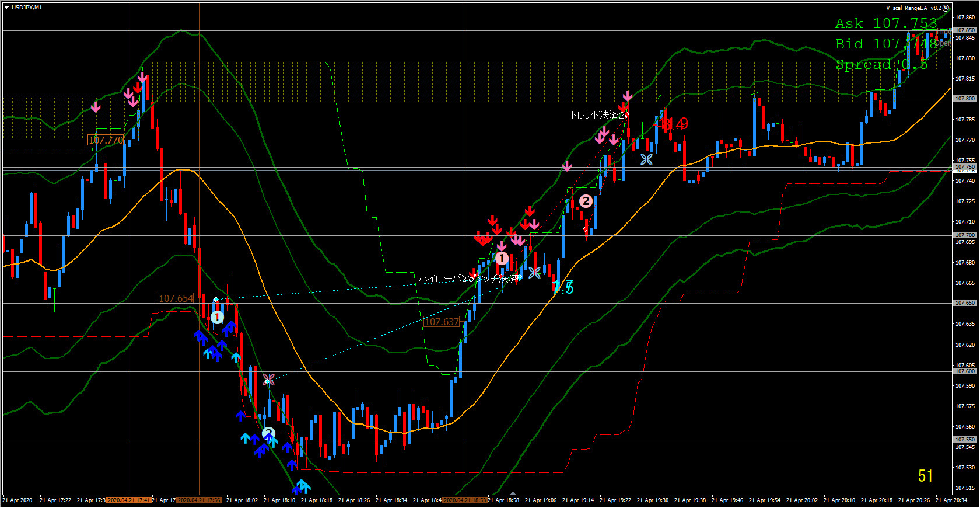Click the 21 Apr 18:26 time label

point(353,500)
